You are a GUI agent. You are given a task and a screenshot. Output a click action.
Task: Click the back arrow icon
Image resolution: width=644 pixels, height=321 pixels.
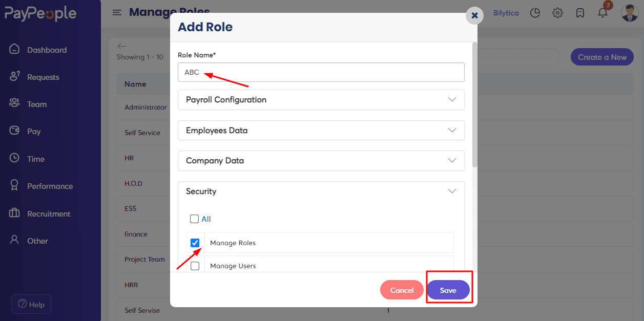[121, 46]
